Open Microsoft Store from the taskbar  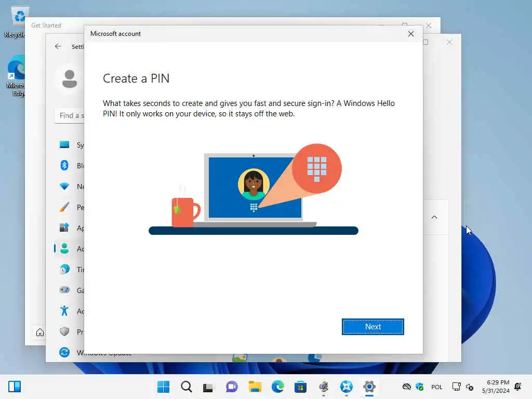tap(300, 387)
